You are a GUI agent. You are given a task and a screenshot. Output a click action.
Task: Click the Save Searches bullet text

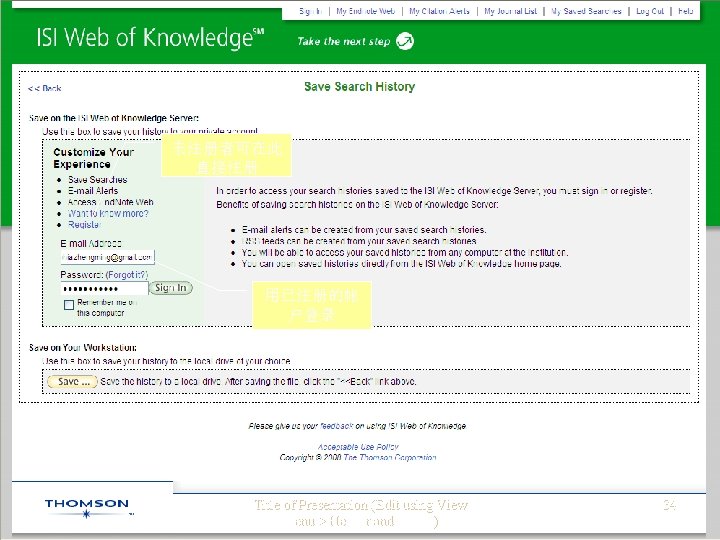pyautogui.click(x=98, y=180)
